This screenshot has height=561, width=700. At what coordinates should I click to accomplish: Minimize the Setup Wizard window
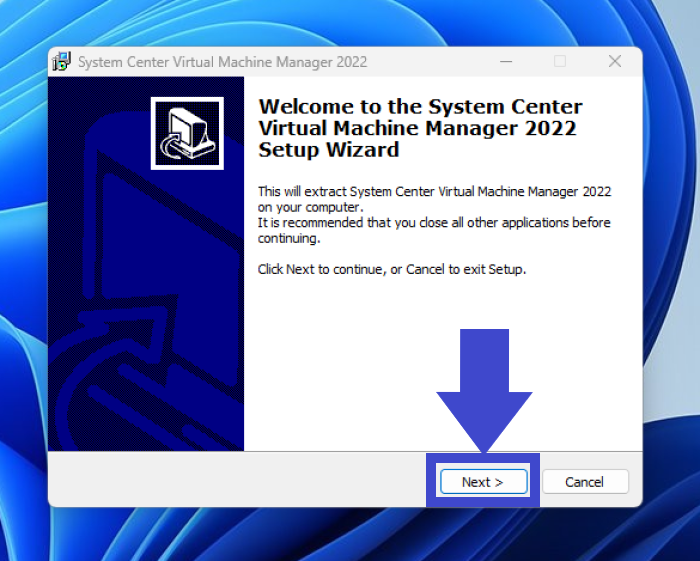[506, 61]
